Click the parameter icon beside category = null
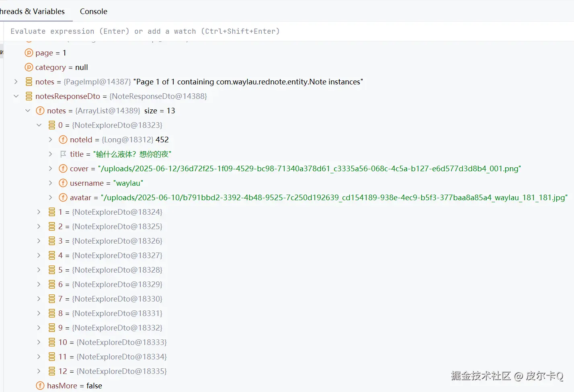The width and height of the screenshot is (574, 392). click(x=29, y=67)
